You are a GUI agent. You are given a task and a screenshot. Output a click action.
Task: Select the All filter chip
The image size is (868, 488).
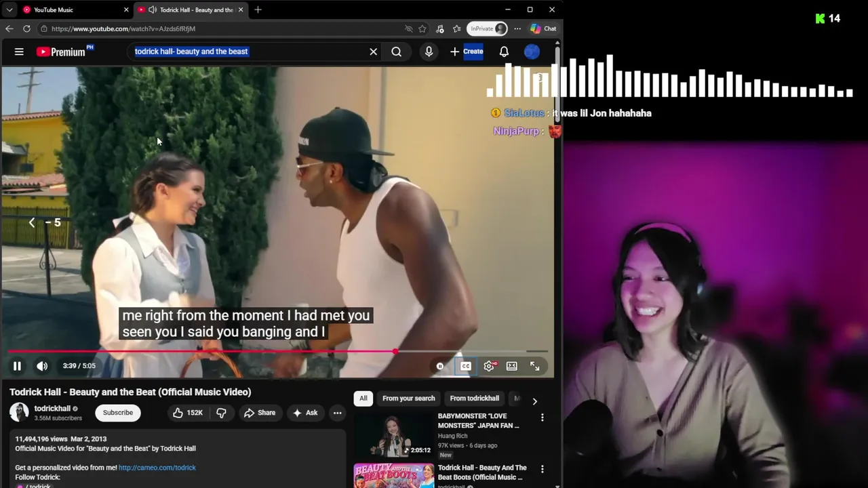(363, 399)
